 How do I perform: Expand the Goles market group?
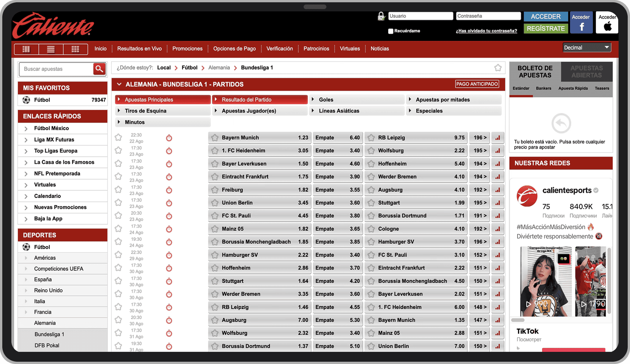[357, 100]
